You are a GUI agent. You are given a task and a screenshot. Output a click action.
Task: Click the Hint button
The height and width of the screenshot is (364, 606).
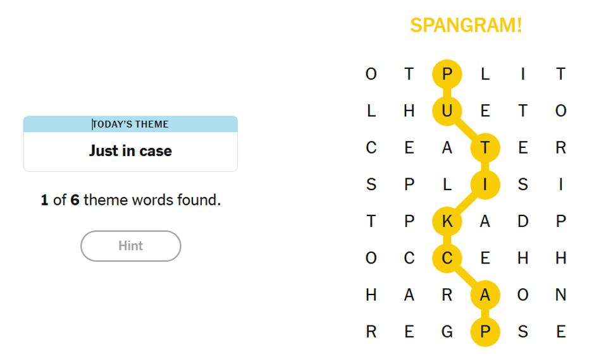pyautogui.click(x=131, y=246)
